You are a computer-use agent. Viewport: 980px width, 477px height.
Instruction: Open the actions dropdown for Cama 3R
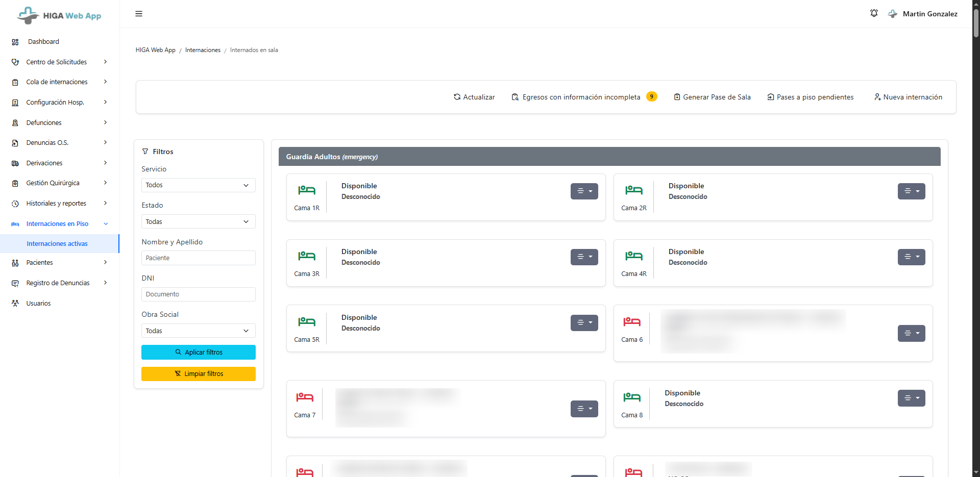point(584,257)
